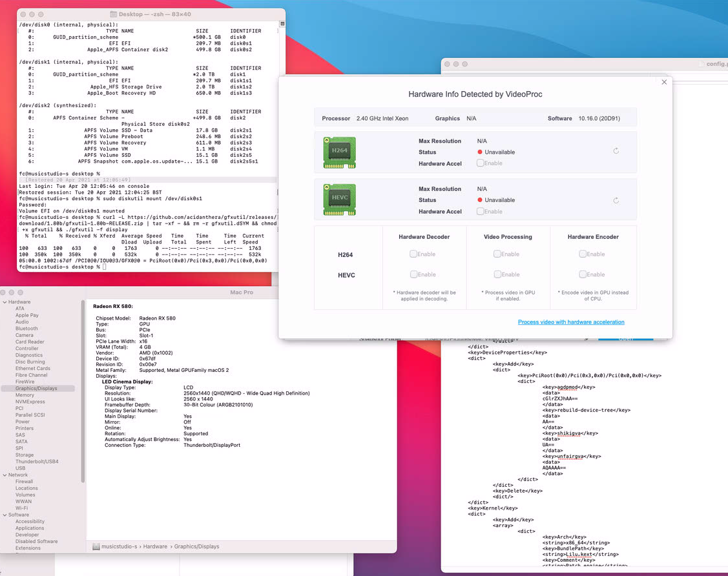Click the System Information sidebar scrollbar
Image resolution: width=728 pixels, height=576 pixels.
(83, 392)
